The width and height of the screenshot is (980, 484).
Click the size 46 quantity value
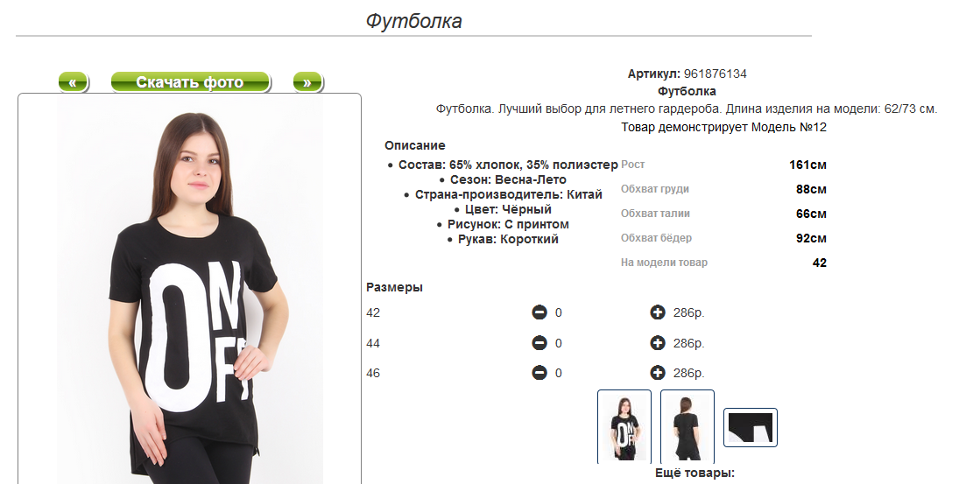coord(559,374)
